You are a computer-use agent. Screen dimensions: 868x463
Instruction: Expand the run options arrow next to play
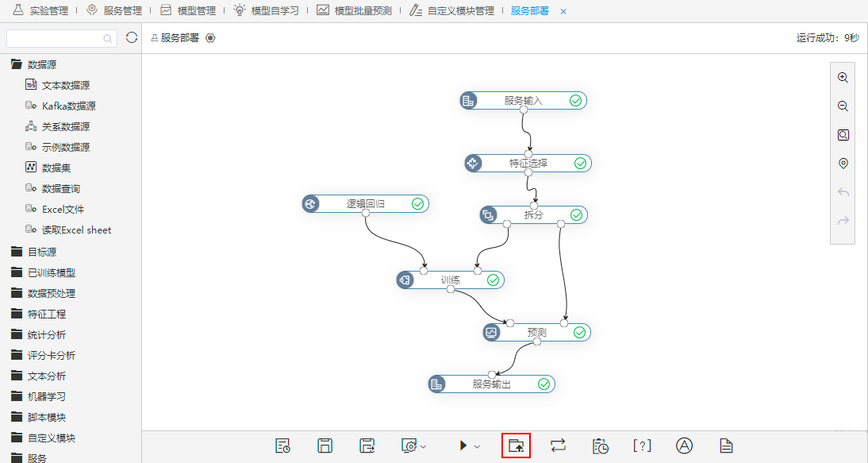point(477,446)
